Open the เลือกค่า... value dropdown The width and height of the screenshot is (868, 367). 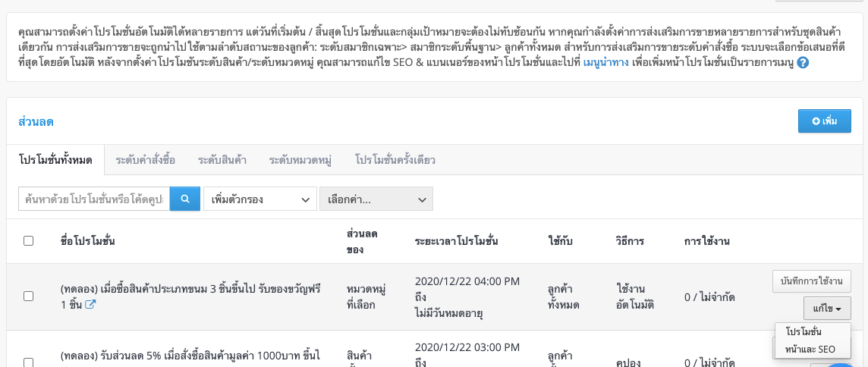pyautogui.click(x=376, y=199)
